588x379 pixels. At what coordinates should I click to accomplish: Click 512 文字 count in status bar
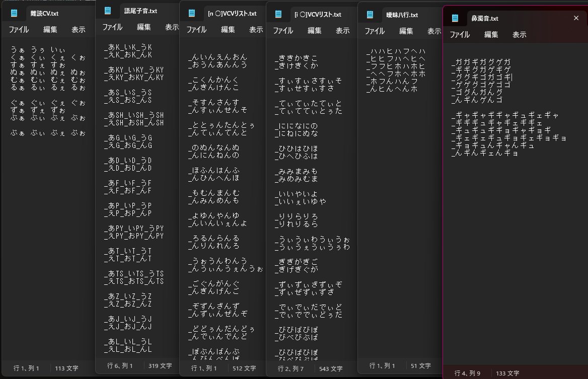(244, 368)
